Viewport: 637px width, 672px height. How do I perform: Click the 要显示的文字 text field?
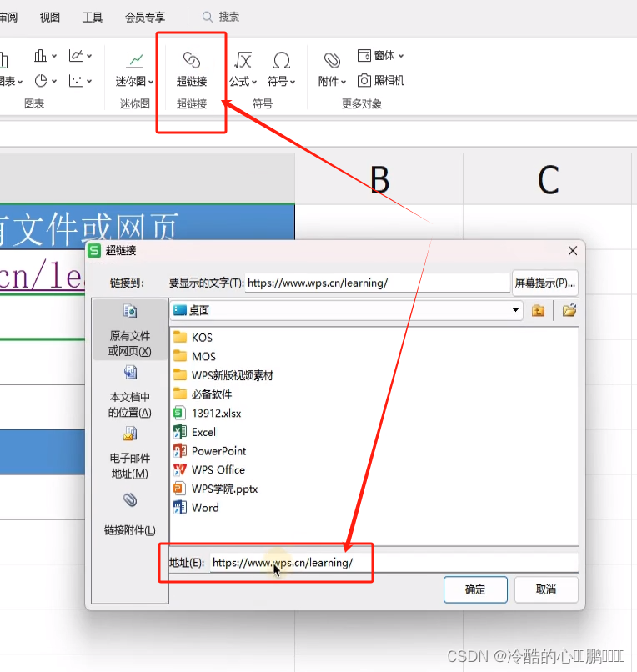point(378,283)
